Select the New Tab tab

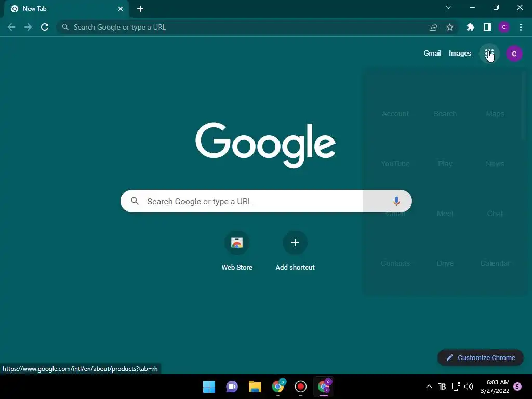66,9
